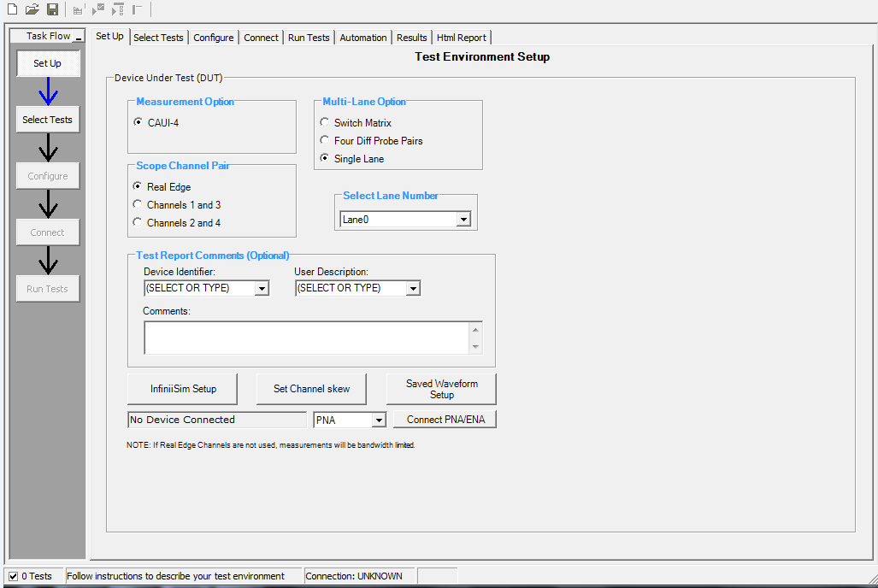Select the Switch Matrix option

tap(325, 123)
